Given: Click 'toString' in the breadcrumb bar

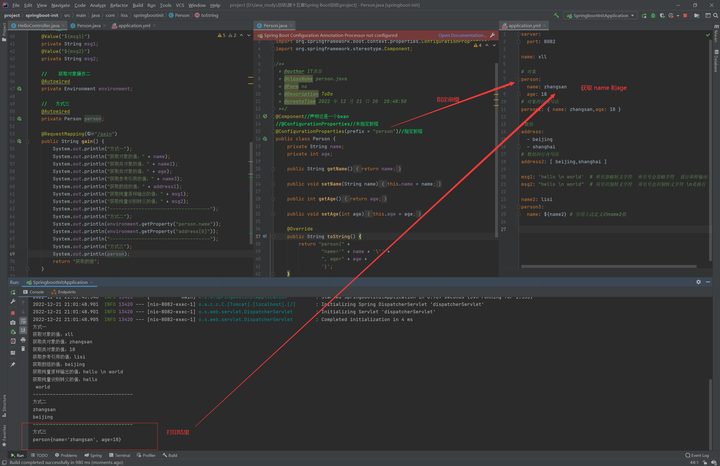Looking at the screenshot, I should (x=207, y=16).
